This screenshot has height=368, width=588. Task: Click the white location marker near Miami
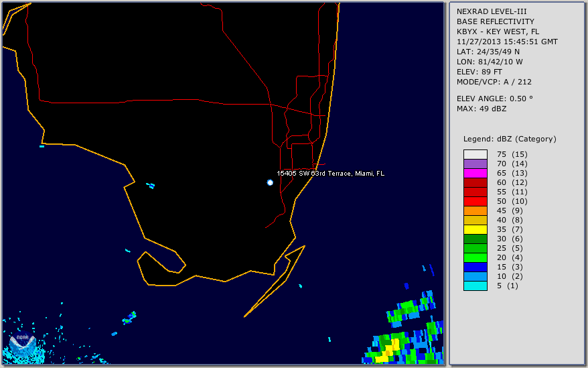click(x=270, y=182)
